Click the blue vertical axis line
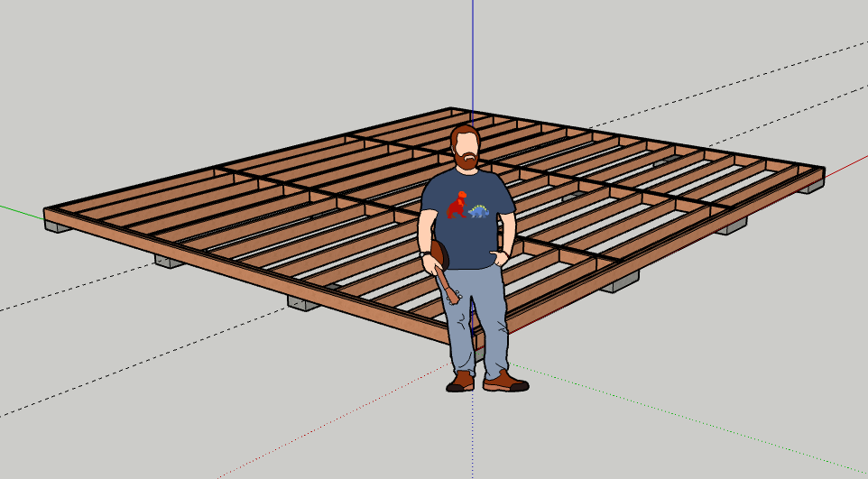Image resolution: width=868 pixels, height=479 pixels. pos(473,54)
